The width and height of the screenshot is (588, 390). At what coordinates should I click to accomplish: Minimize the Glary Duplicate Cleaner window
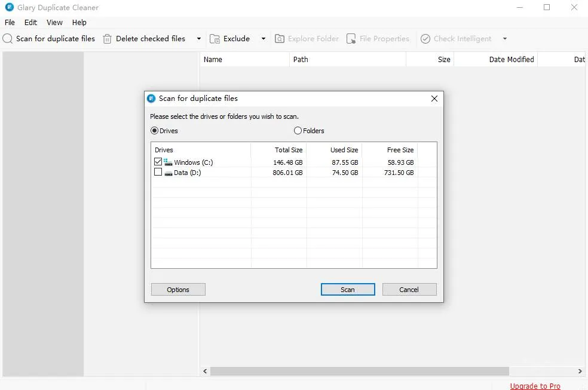(520, 8)
